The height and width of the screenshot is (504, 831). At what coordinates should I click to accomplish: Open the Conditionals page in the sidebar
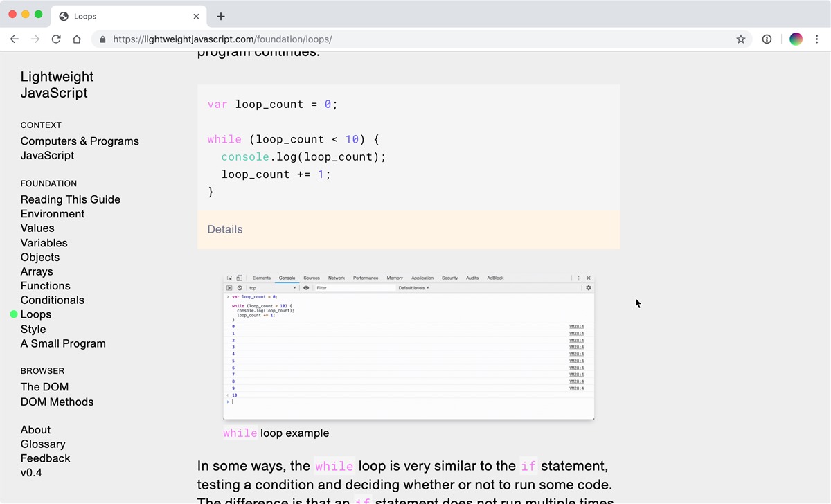click(53, 300)
